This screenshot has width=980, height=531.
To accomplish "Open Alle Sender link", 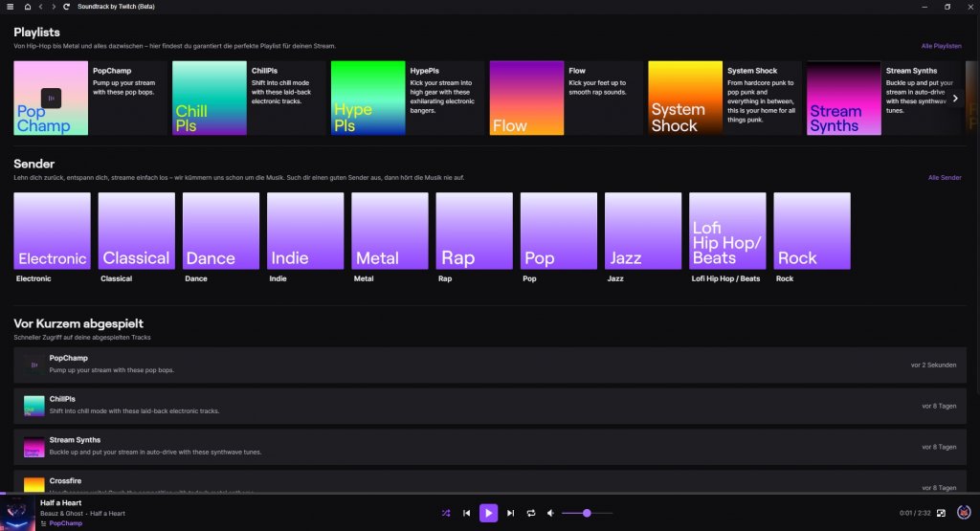I will pyautogui.click(x=945, y=177).
